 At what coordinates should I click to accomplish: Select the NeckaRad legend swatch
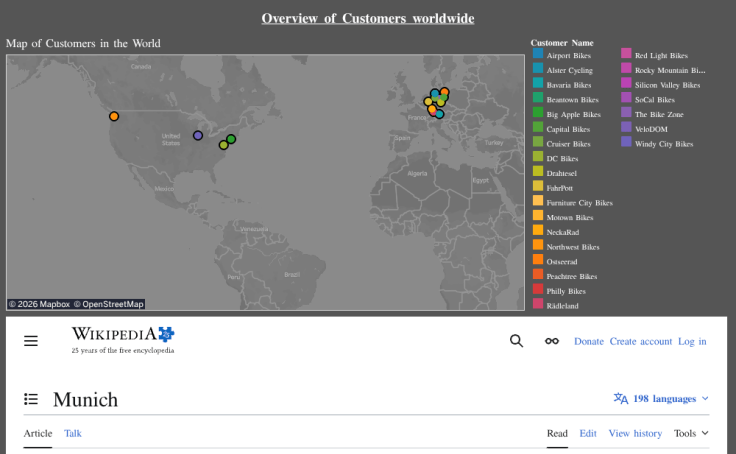point(538,231)
